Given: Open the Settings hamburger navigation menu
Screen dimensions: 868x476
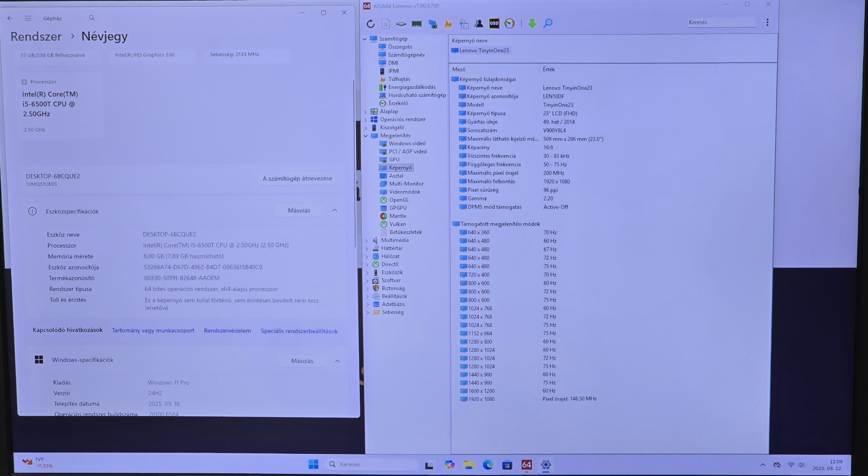Looking at the screenshot, I should click(x=28, y=18).
